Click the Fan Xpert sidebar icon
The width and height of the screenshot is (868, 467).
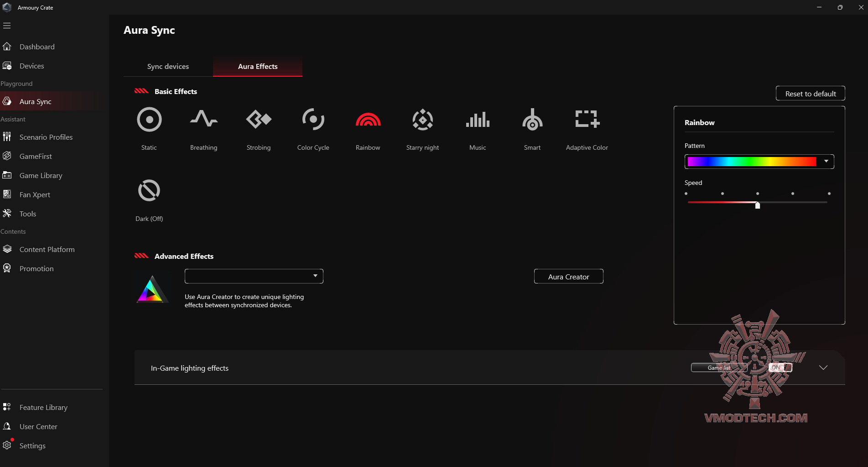point(7,194)
